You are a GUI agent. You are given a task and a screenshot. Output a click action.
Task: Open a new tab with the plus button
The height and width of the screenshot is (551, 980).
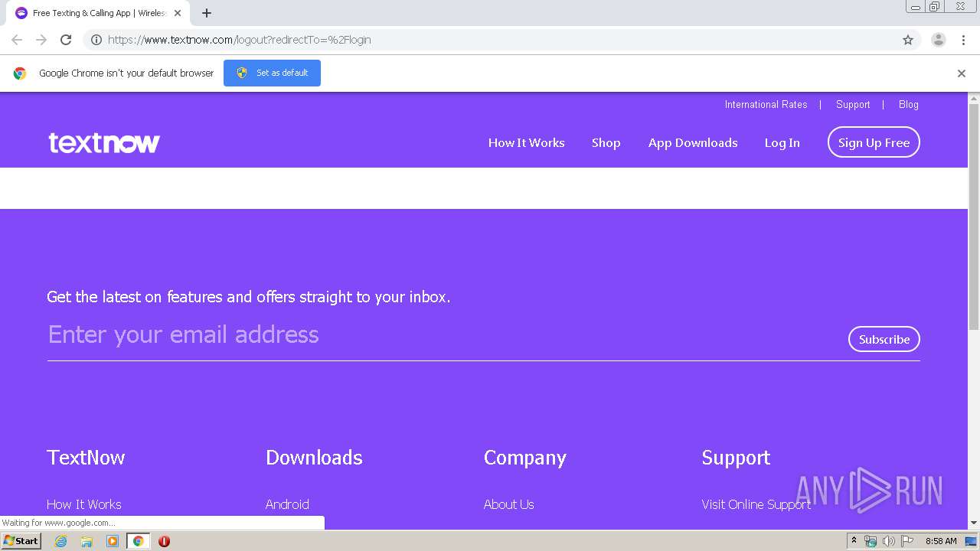(207, 13)
